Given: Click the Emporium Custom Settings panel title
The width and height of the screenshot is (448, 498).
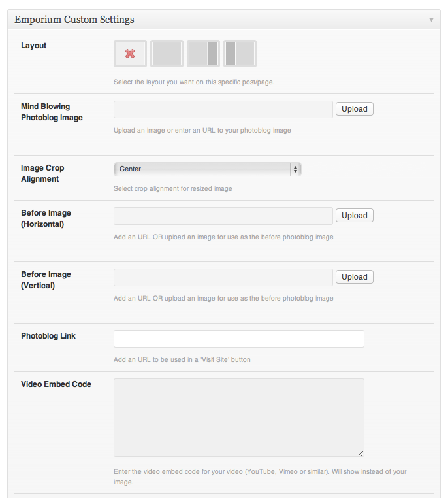Looking at the screenshot, I should click(x=74, y=20).
